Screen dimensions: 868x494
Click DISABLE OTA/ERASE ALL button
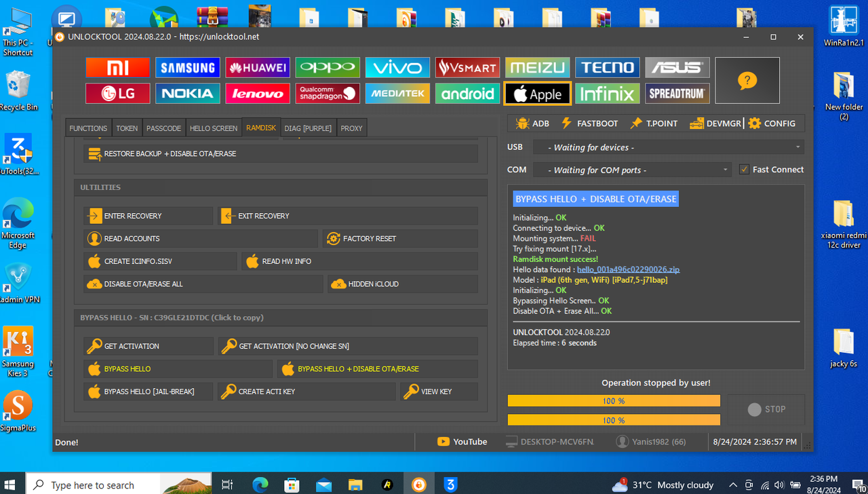[203, 284]
